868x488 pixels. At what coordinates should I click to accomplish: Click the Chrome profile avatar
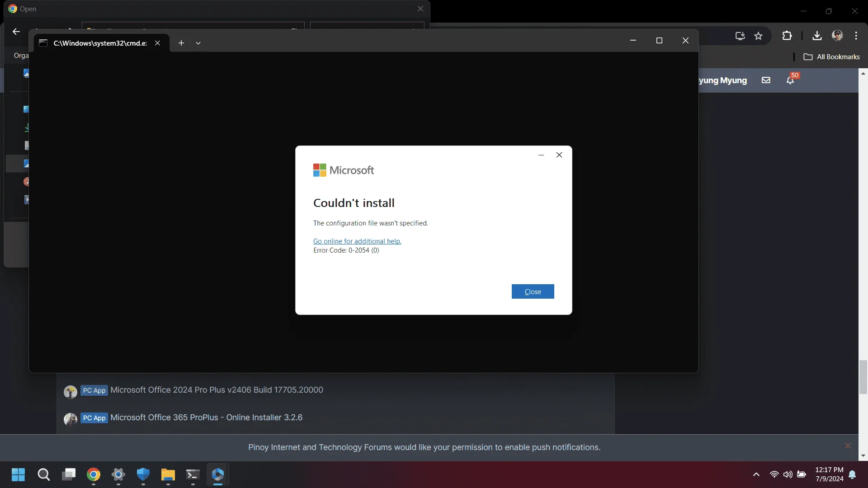click(x=837, y=36)
